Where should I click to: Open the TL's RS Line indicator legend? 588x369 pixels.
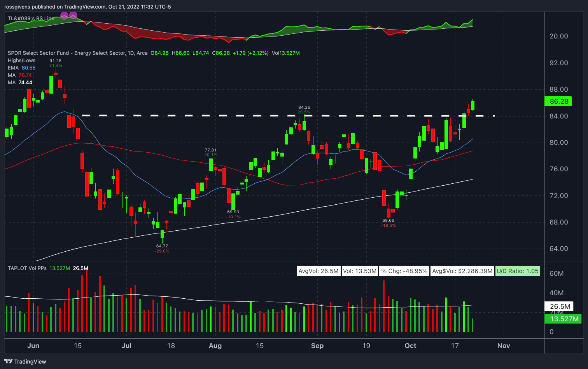[x=31, y=18]
